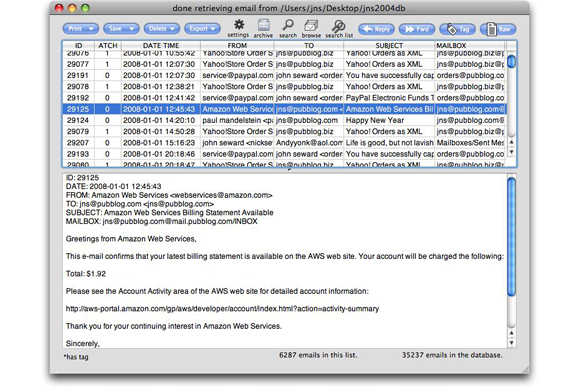Viewport: 580px width, 388px height.
Task: Select email row with ID 29191
Action: click(284, 75)
